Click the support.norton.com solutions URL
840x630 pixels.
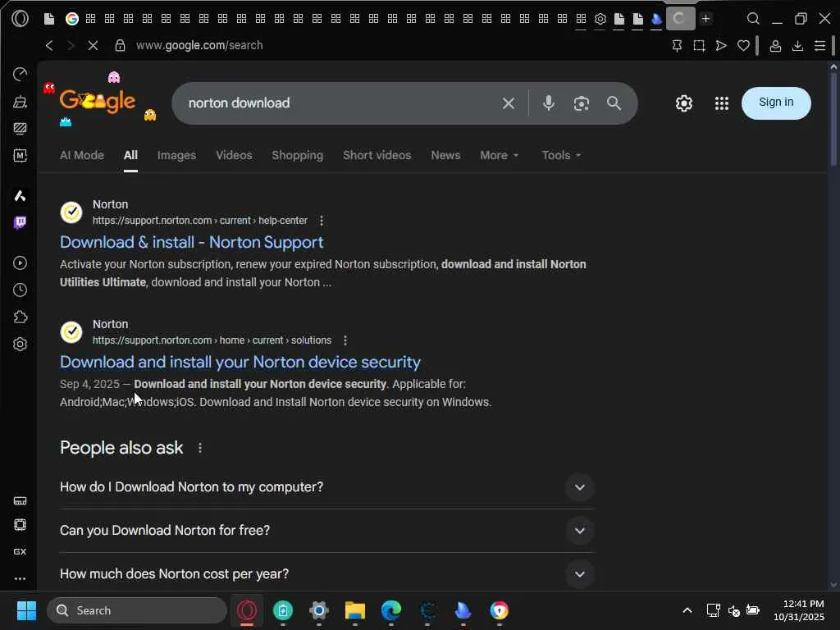click(x=212, y=340)
